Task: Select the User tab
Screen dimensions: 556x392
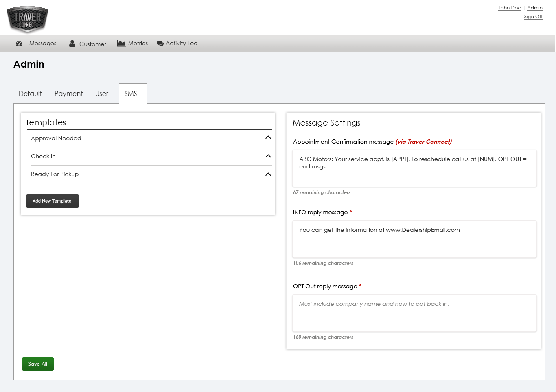Action: [x=102, y=94]
